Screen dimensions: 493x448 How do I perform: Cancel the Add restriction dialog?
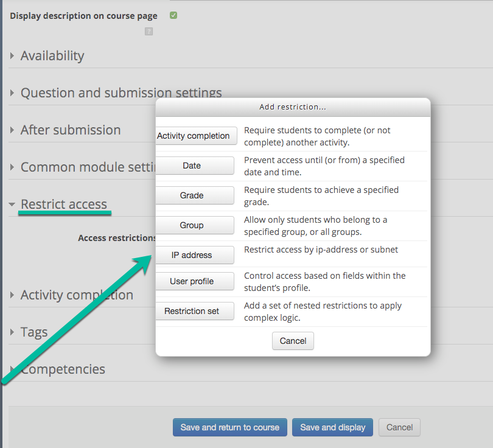click(293, 341)
